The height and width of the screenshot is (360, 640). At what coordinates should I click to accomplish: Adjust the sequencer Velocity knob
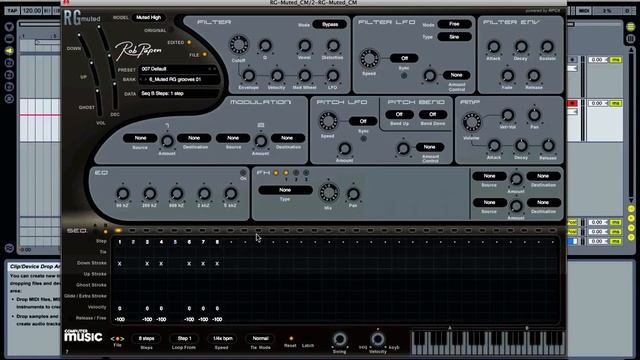pyautogui.click(x=378, y=339)
